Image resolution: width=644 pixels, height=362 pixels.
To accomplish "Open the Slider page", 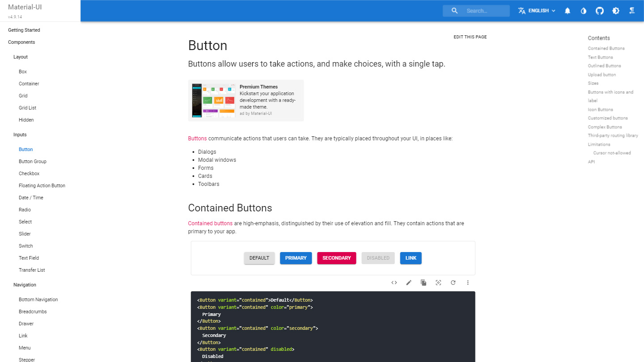I will (x=25, y=234).
